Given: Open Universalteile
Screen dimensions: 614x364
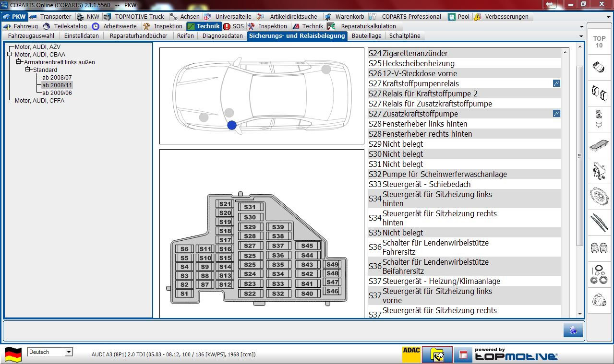Looking at the screenshot, I should point(229,16).
